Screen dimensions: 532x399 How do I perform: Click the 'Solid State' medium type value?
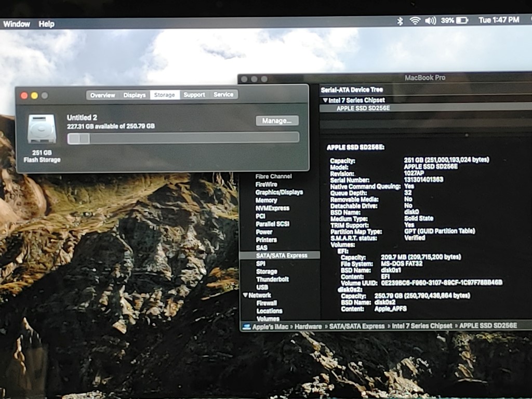pos(419,218)
